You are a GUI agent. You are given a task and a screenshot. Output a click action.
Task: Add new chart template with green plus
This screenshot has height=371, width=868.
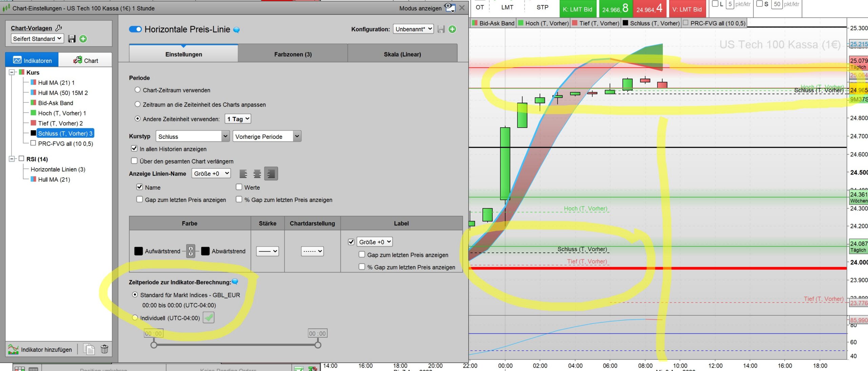click(x=83, y=39)
